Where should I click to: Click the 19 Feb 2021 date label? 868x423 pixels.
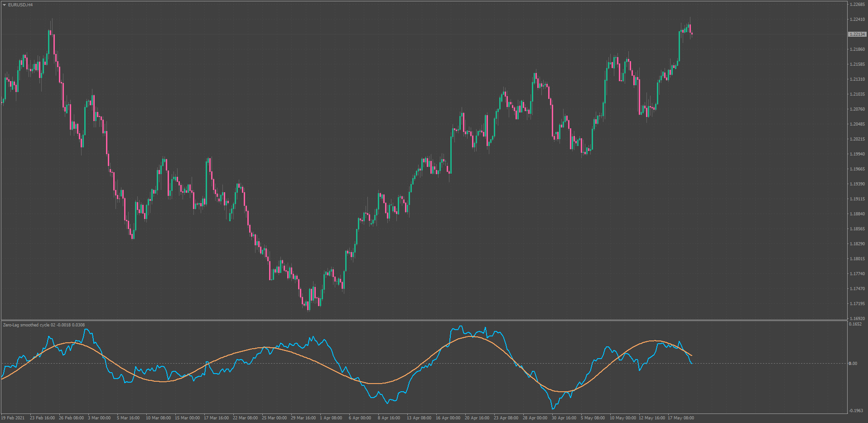click(x=13, y=418)
